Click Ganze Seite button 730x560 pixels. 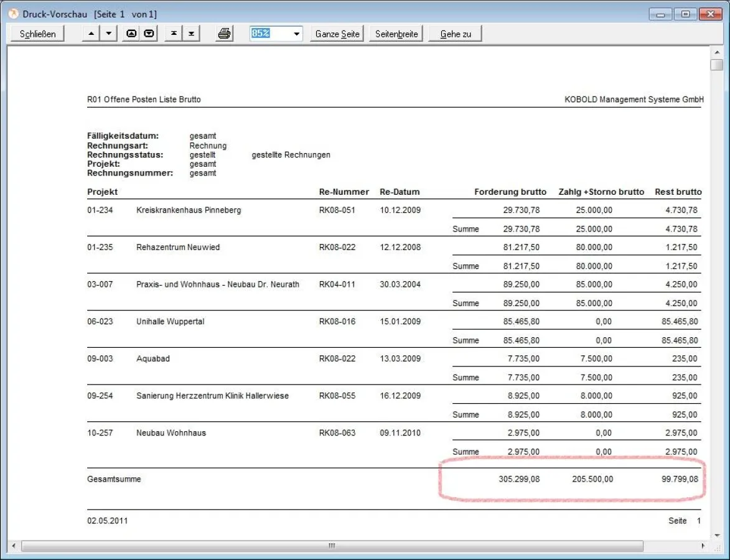click(337, 34)
